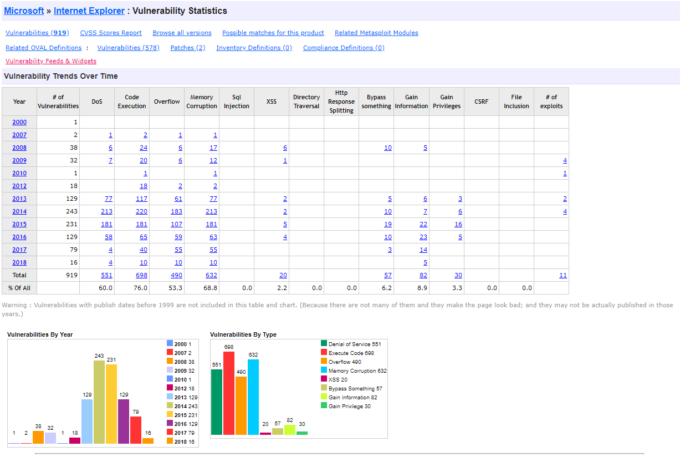Click the 2014 243 legend swatch
The height and width of the screenshot is (457, 690).
pos(170,405)
